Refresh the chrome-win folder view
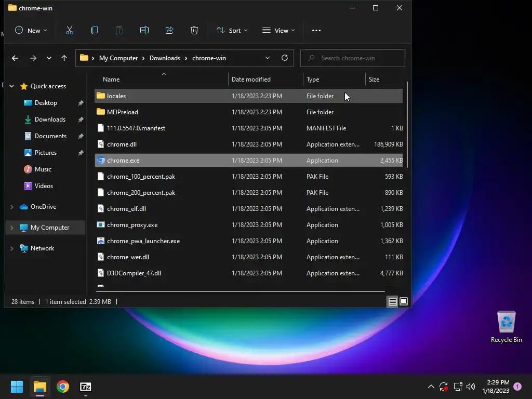This screenshot has width=532, height=399. 285,58
